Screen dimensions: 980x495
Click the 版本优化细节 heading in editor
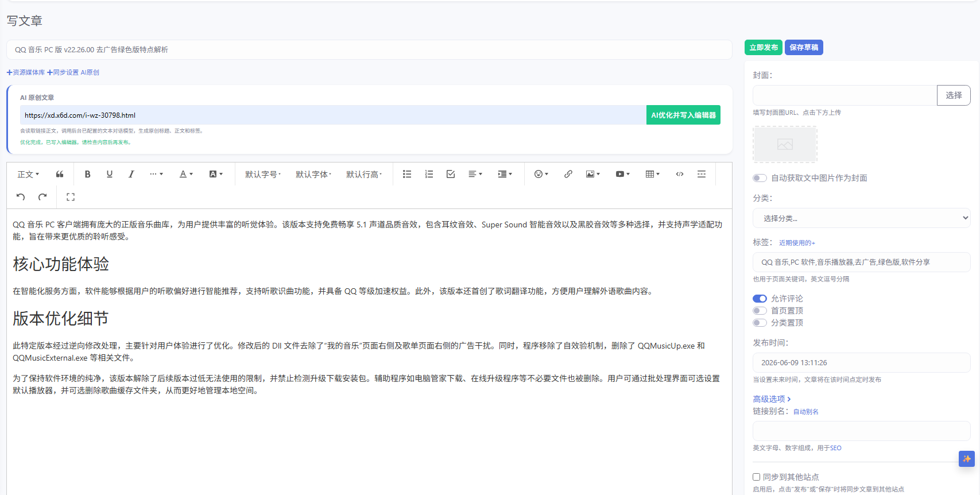coord(61,319)
